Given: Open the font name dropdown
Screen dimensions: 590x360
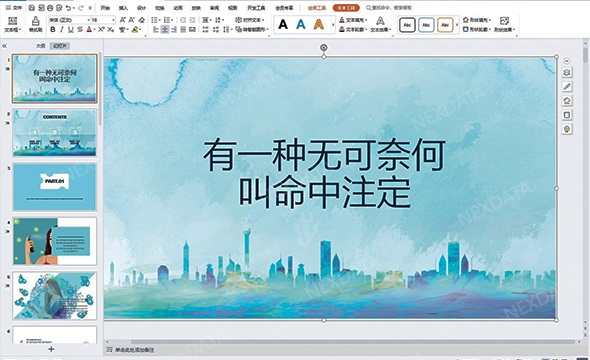Looking at the screenshot, I should click(68, 20).
